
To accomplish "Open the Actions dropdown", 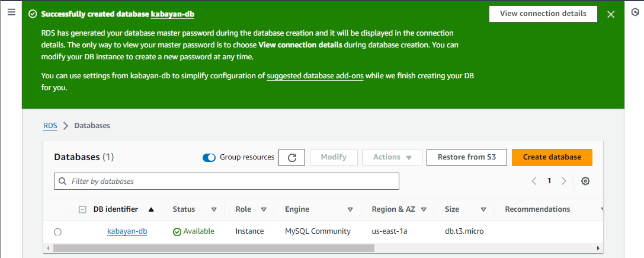I will [392, 157].
